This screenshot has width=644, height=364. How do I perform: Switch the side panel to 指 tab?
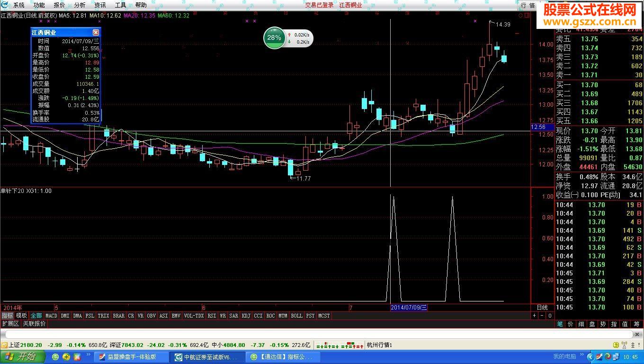[614, 324]
